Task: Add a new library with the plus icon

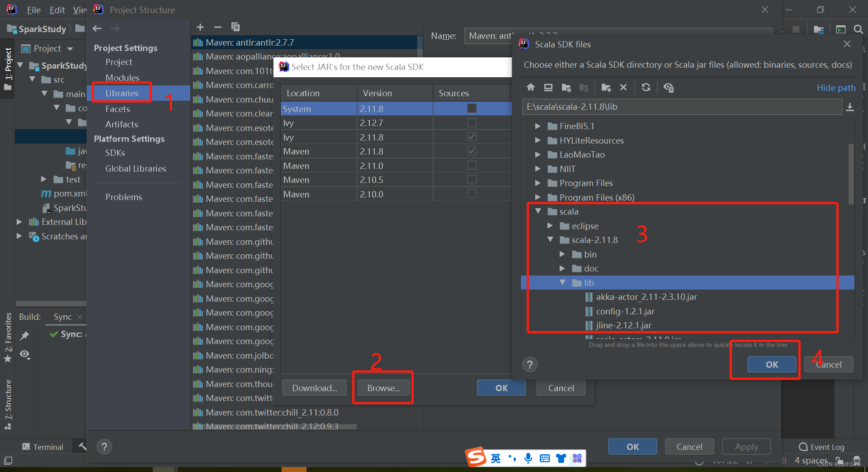Action: [x=200, y=27]
